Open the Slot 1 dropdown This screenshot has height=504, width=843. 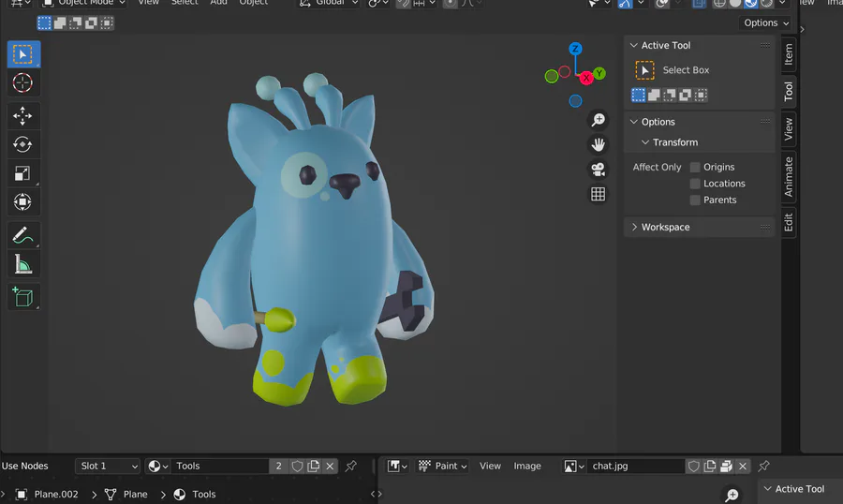tap(108, 466)
